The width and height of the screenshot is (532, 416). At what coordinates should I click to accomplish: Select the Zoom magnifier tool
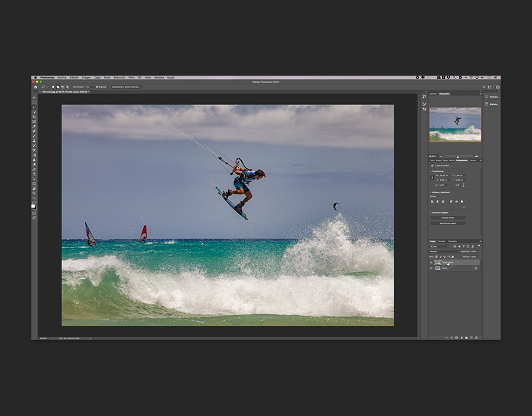tap(34, 193)
